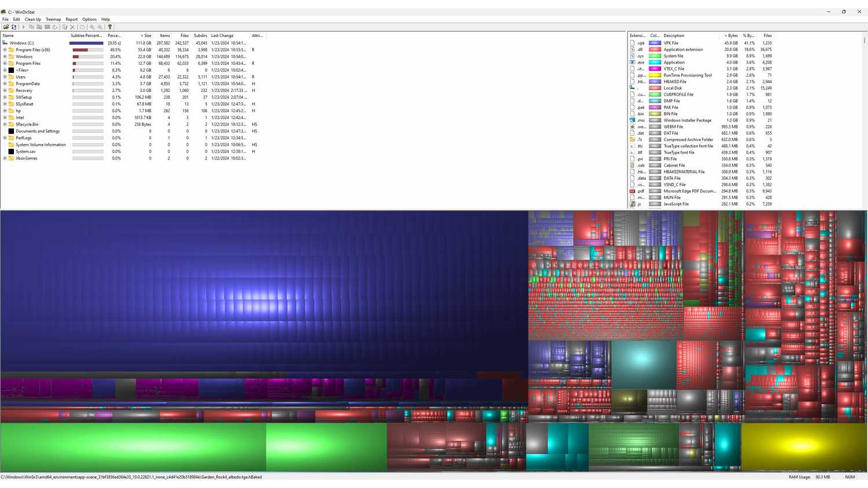Click the Documents and Settings entry
This screenshot has height=488, width=868.
[x=38, y=131]
